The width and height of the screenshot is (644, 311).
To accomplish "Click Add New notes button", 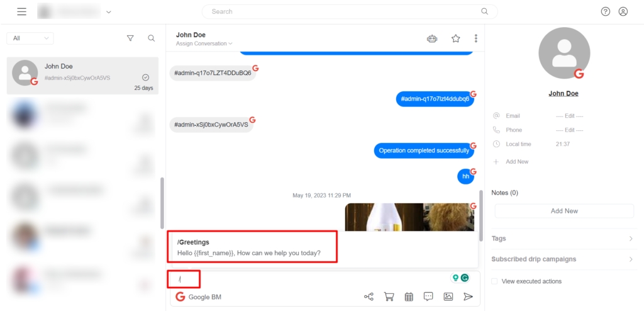I will coord(564,211).
